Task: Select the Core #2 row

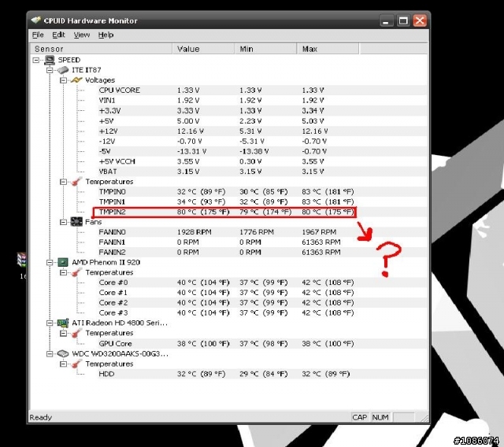Action: click(262, 303)
